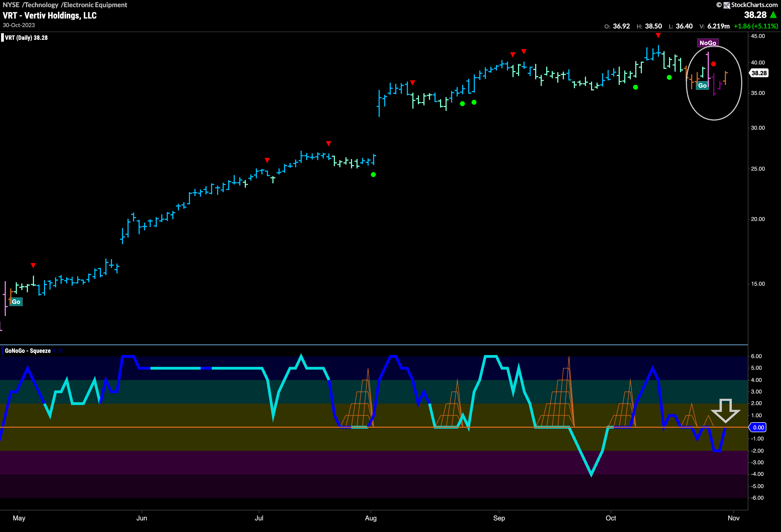Click the Open value 36.92
The width and height of the screenshot is (781, 532).
(x=621, y=26)
